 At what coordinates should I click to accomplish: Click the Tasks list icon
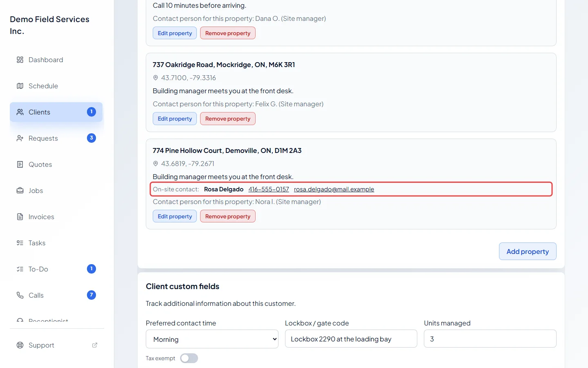click(20, 243)
